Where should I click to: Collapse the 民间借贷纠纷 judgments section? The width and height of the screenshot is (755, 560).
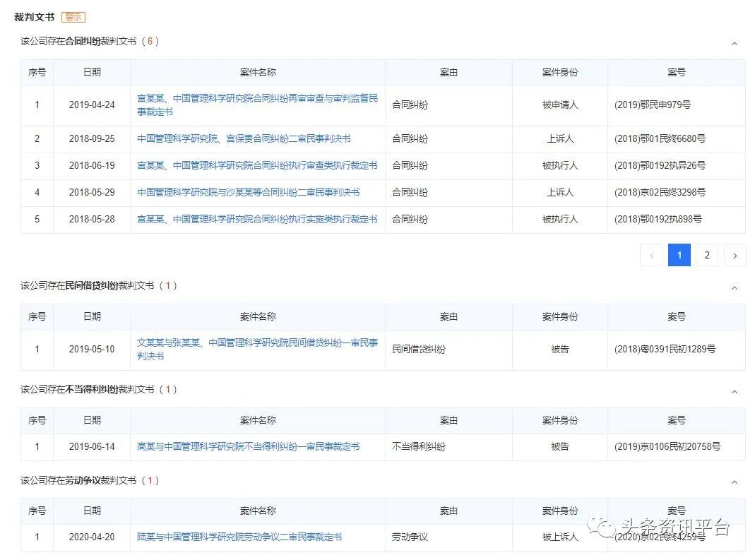click(734, 288)
